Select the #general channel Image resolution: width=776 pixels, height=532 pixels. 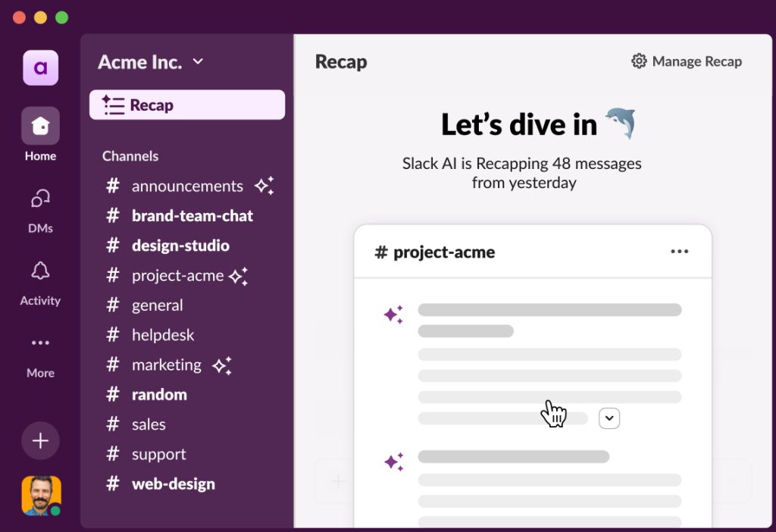pyautogui.click(x=158, y=305)
